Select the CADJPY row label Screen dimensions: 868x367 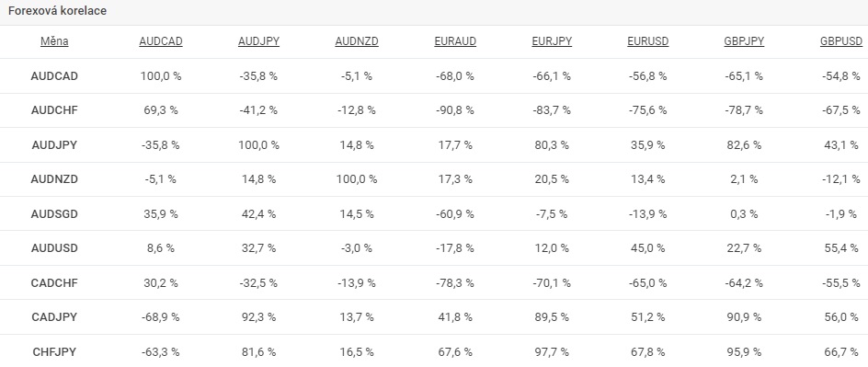pos(54,316)
